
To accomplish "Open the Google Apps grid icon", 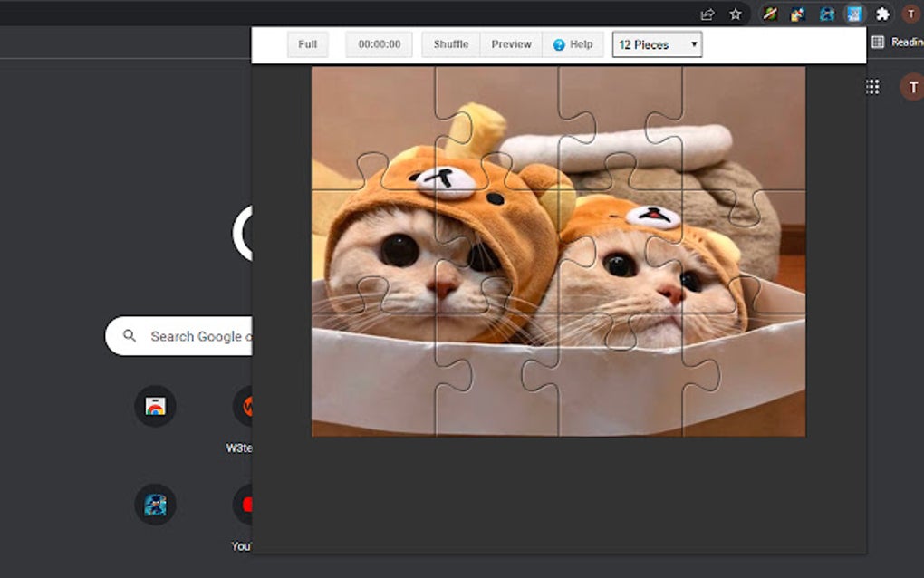I will click(872, 86).
